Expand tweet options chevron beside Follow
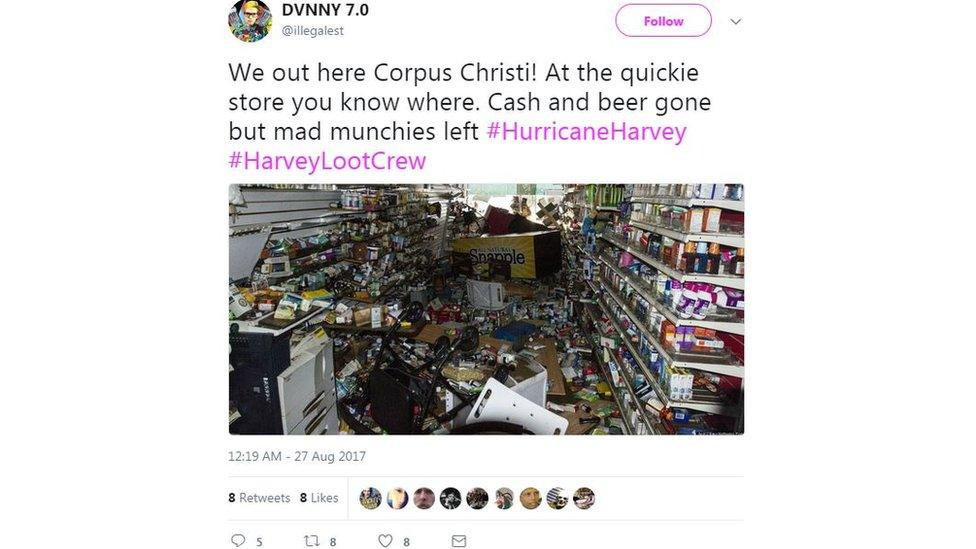 pos(736,22)
